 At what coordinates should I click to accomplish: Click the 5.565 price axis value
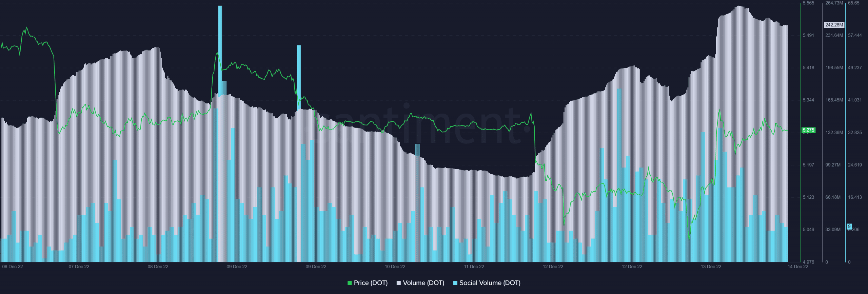coord(808,3)
